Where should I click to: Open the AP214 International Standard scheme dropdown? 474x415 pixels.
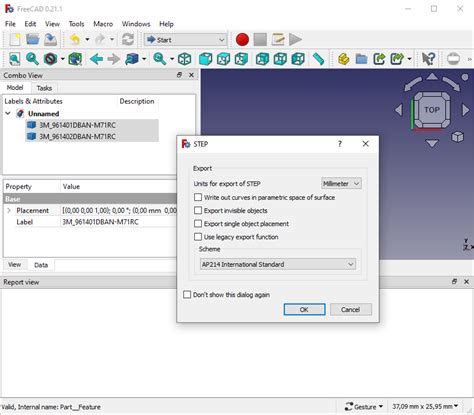pos(278,264)
